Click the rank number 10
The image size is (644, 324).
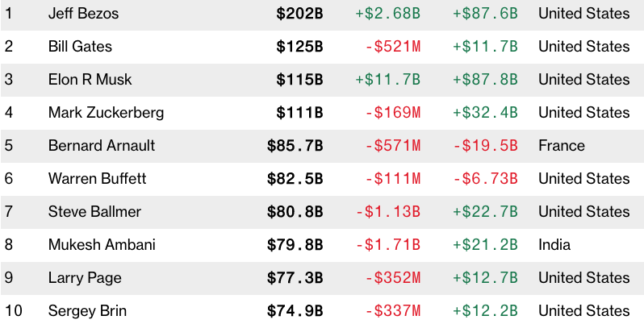click(12, 311)
